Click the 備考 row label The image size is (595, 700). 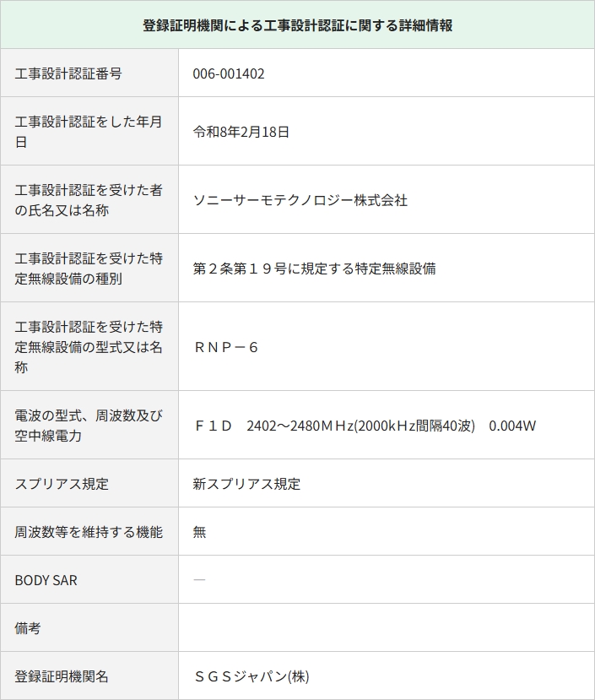[x=28, y=629]
